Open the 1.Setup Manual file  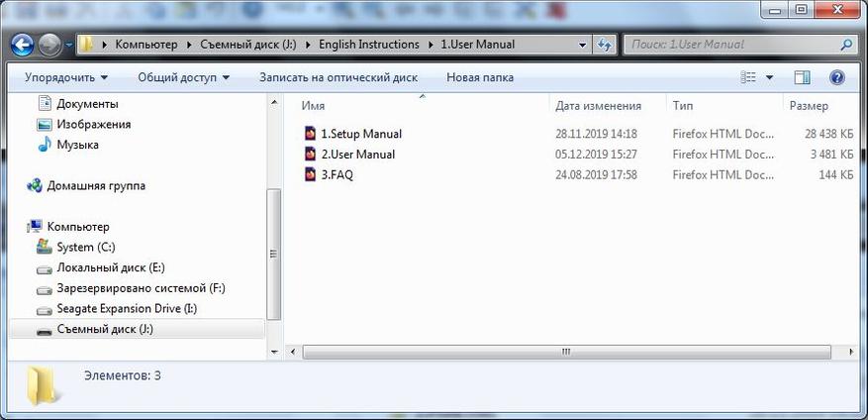tap(360, 134)
